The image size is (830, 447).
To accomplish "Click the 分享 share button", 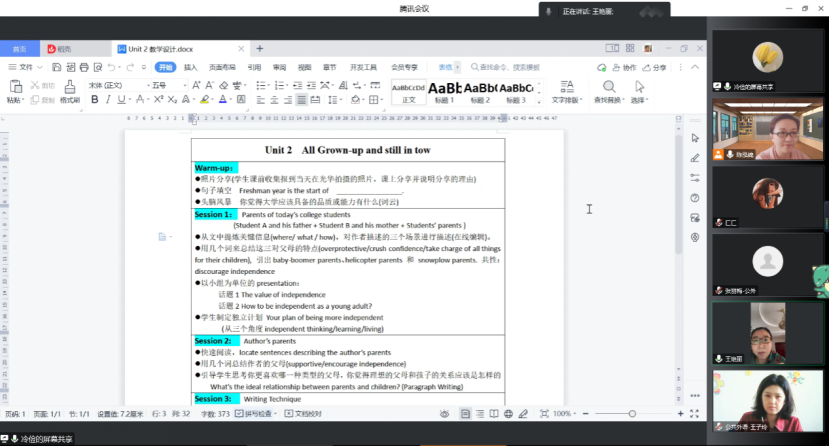I will point(655,67).
